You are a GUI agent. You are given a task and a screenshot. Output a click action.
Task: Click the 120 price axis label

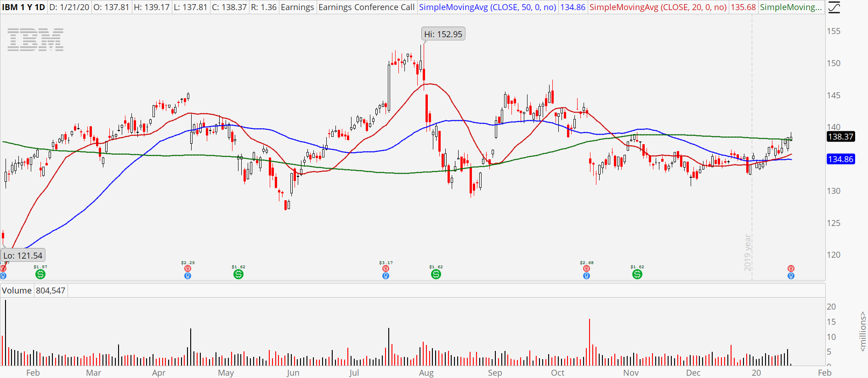pyautogui.click(x=834, y=255)
